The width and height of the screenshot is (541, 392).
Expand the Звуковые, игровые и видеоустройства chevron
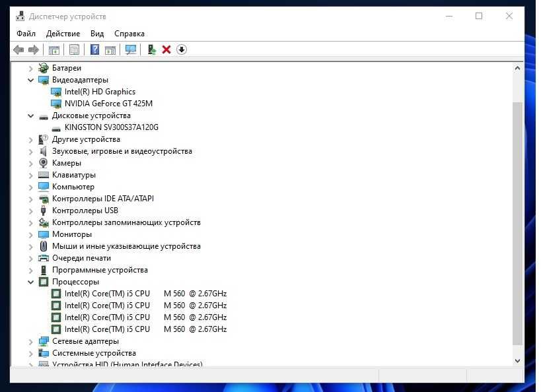click(30, 152)
